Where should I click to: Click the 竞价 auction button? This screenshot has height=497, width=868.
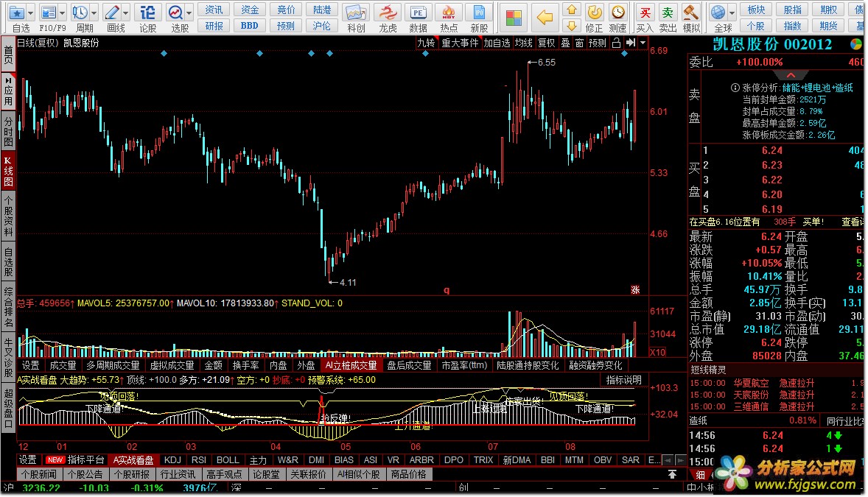286,10
